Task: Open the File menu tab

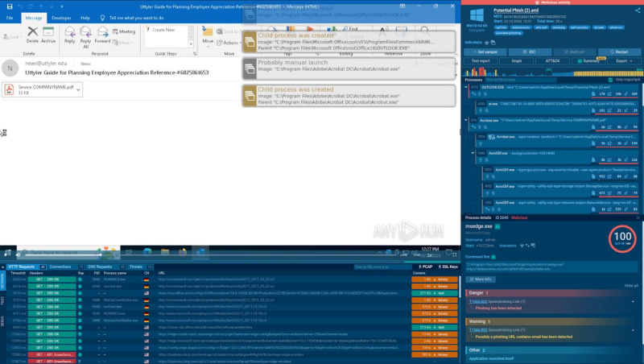Action: [x=10, y=17]
